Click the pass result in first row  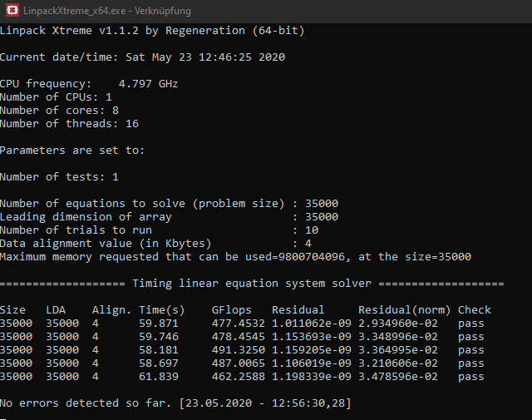pos(471,324)
